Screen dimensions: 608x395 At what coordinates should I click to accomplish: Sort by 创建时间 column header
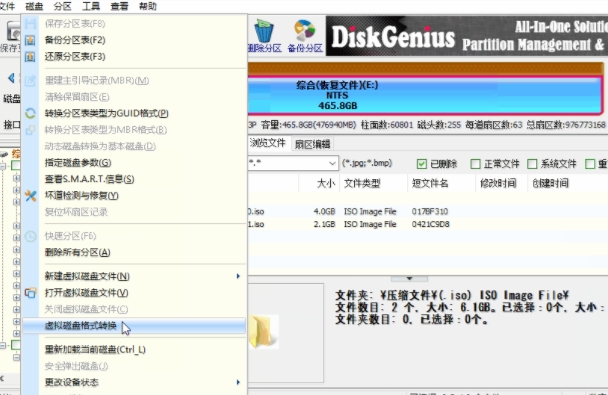[551, 183]
